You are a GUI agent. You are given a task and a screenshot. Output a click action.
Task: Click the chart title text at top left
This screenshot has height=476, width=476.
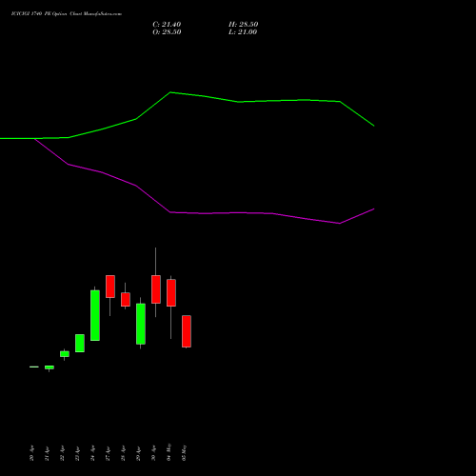67,14
